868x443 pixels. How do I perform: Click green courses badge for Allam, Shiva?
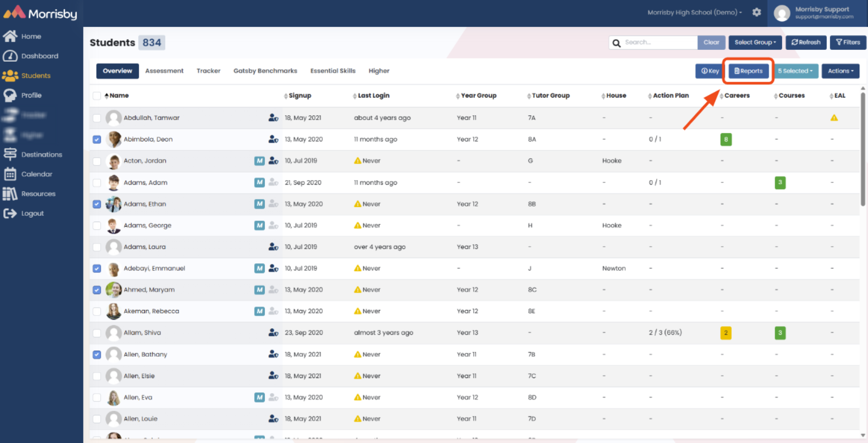point(780,333)
